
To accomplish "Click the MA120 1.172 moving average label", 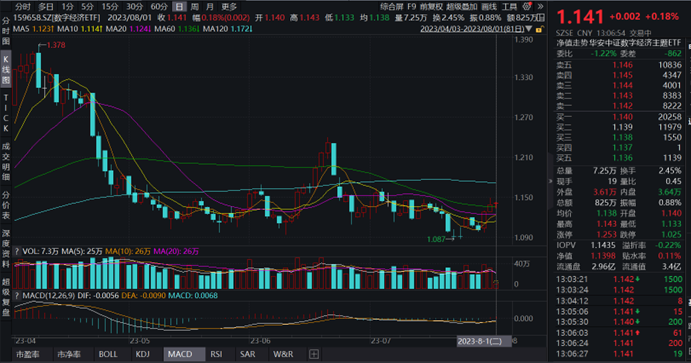I will pos(227,29).
